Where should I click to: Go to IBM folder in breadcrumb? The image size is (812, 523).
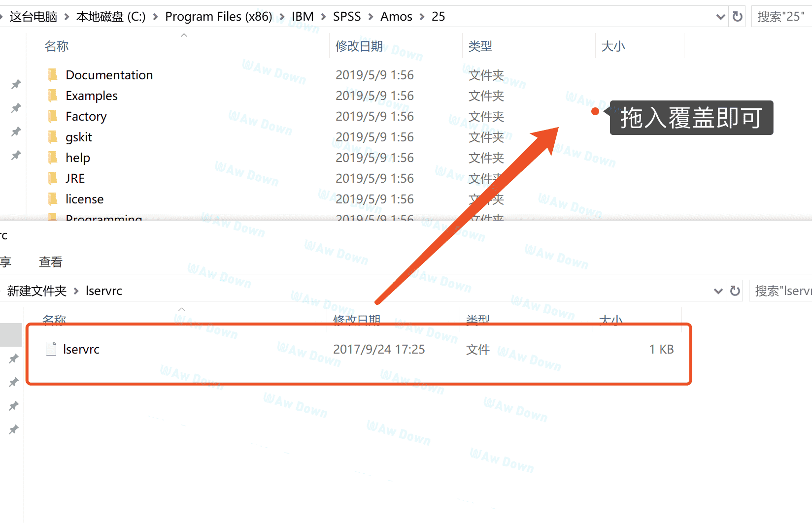click(303, 17)
